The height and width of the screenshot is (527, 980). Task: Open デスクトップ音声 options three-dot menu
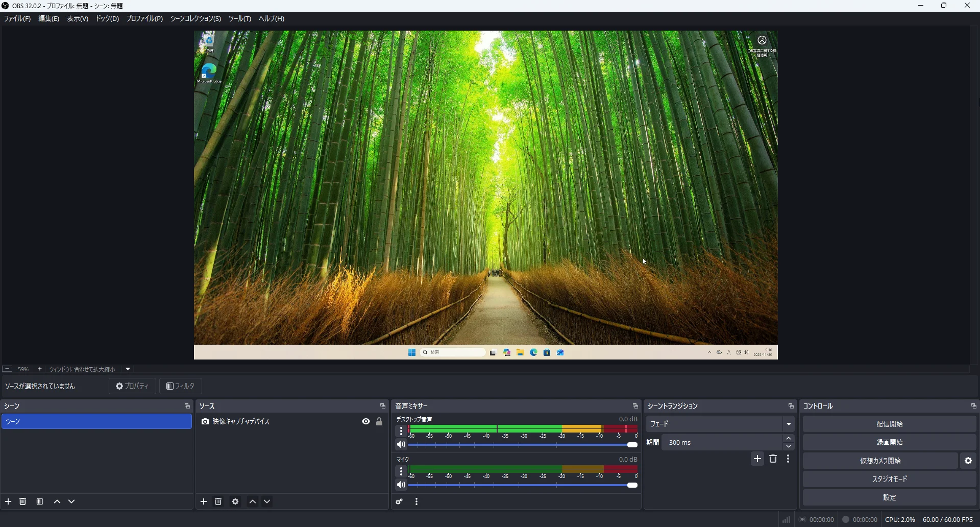[x=401, y=432]
